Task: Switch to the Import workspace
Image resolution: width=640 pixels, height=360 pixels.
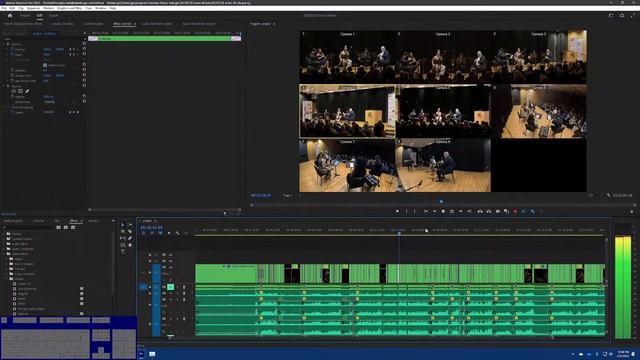Action: tap(25, 16)
